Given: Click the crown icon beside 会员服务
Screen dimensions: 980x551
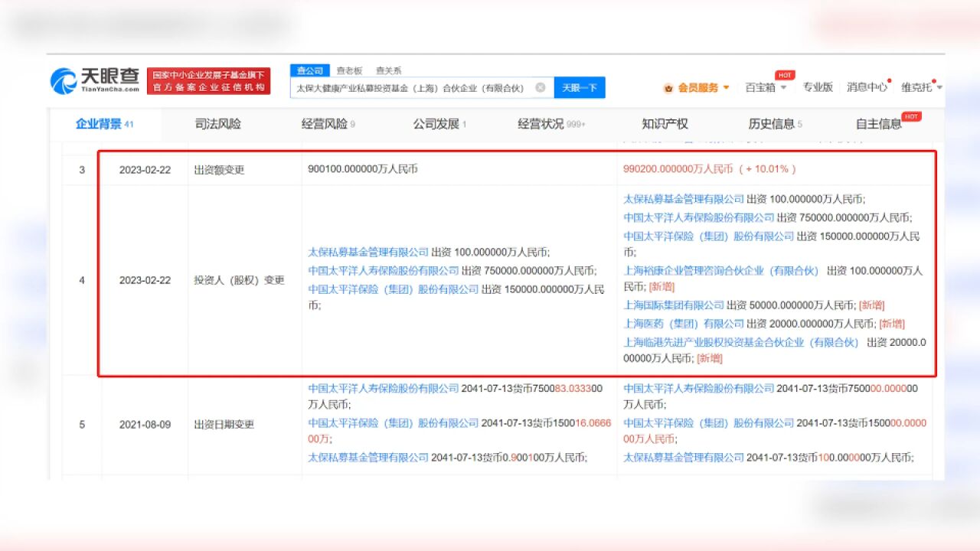Looking at the screenshot, I should tap(668, 88).
